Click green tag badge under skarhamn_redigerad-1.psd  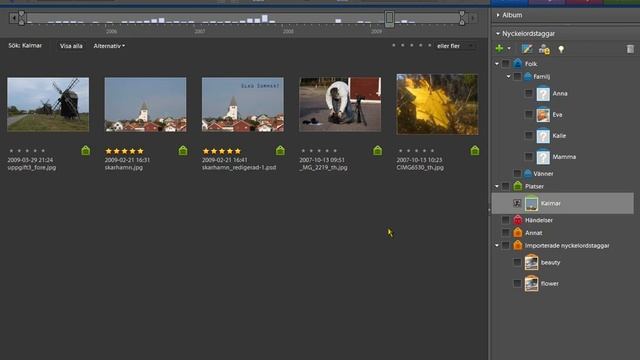coord(280,151)
